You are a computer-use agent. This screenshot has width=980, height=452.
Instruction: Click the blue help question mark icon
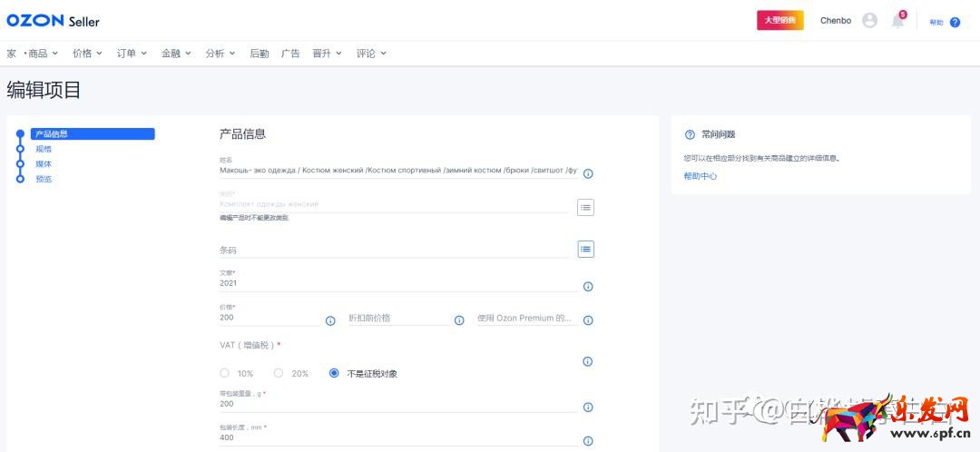click(x=955, y=22)
